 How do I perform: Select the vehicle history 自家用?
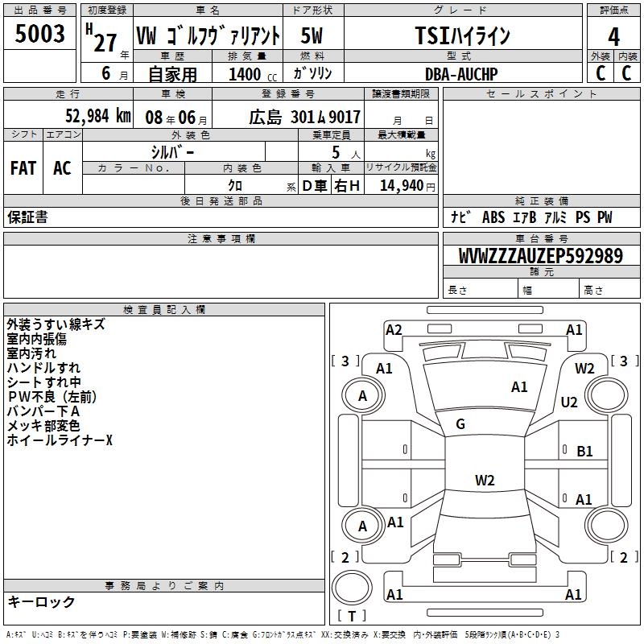click(x=172, y=74)
